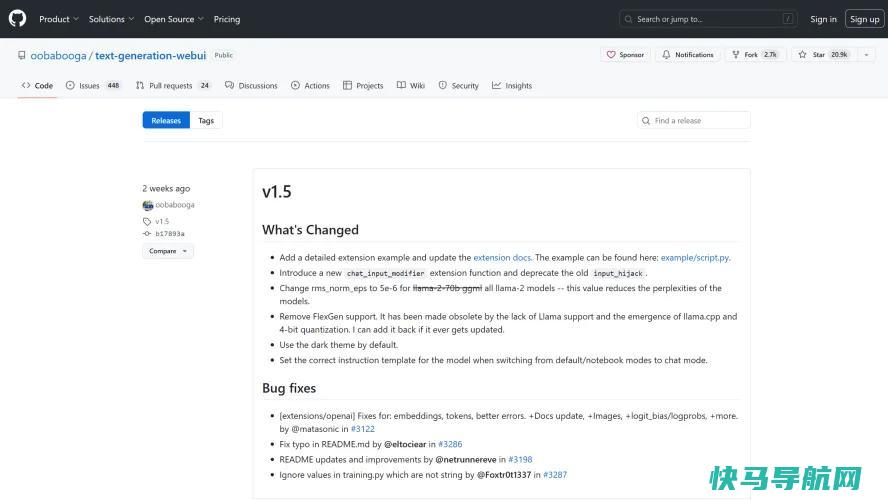Click the GitHub logo icon
The image size is (888, 500).
pyautogui.click(x=18, y=19)
